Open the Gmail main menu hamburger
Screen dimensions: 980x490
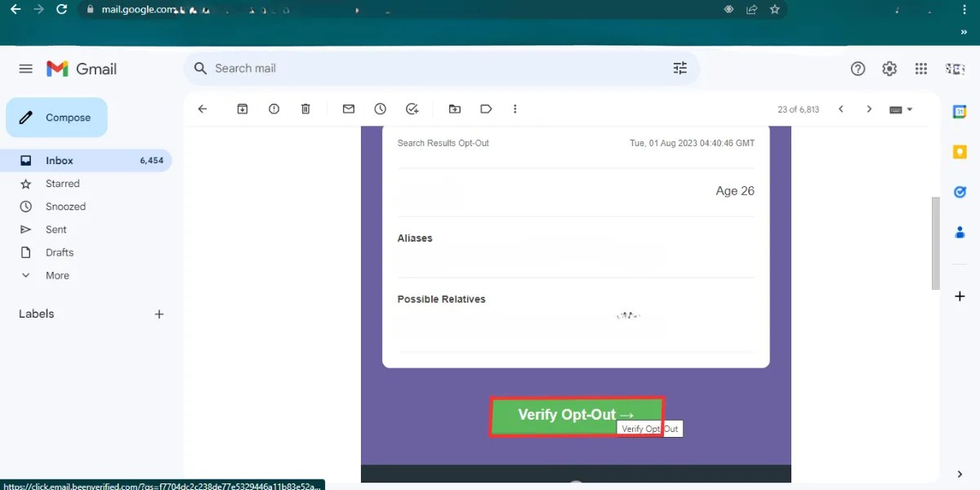click(x=26, y=69)
